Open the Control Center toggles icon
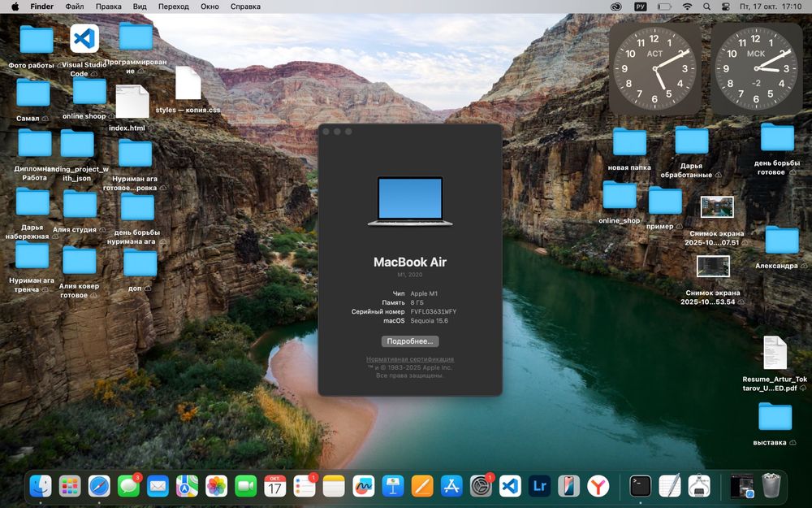This screenshot has width=812, height=508. pos(725,7)
